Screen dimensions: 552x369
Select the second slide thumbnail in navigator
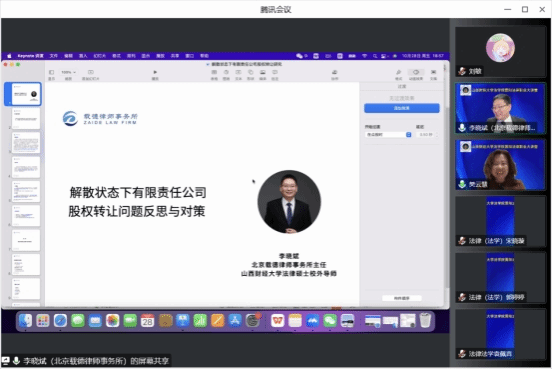click(x=26, y=119)
